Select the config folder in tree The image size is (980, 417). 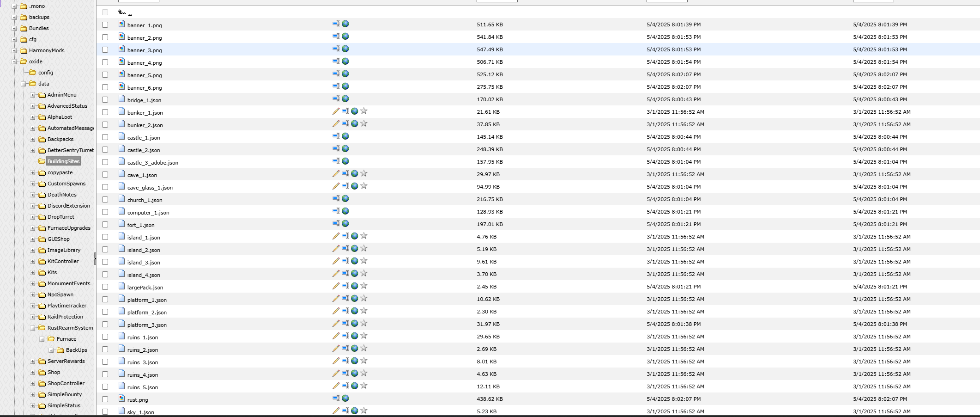46,73
